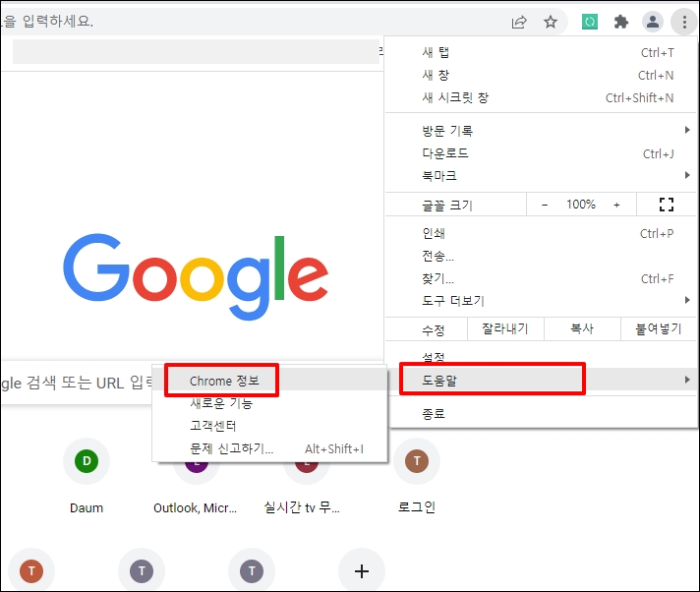The width and height of the screenshot is (700, 592).
Task: Click the green extension icon in toolbar
Action: click(x=590, y=22)
